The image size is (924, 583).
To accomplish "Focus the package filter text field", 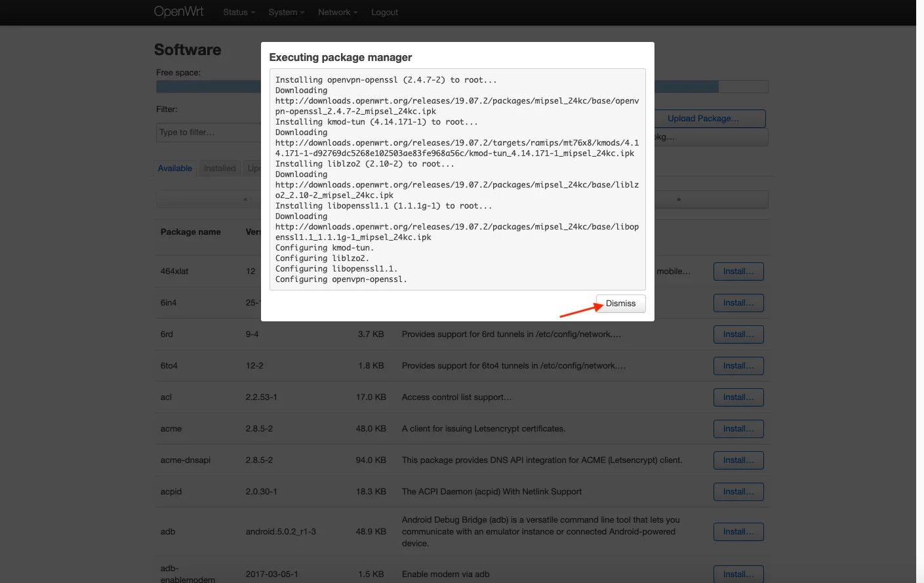I will click(209, 132).
